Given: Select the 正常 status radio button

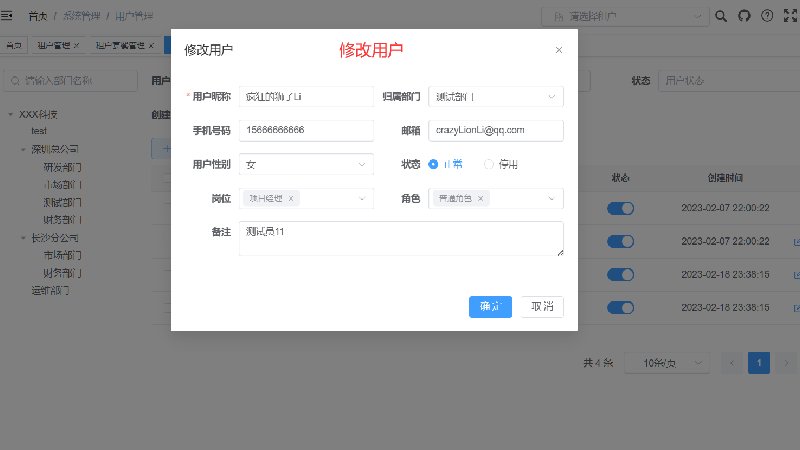Looking at the screenshot, I should 433,164.
